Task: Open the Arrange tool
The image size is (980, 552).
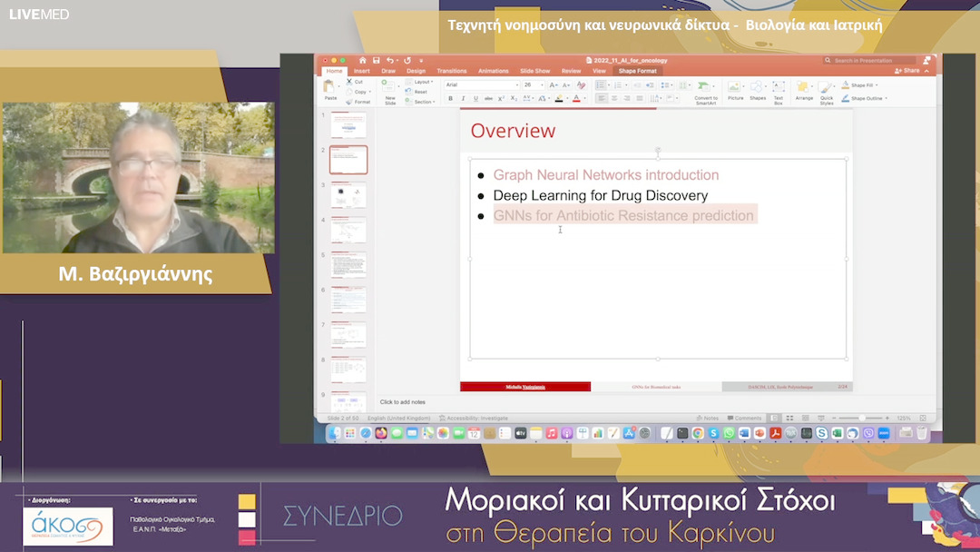Action: pos(804,90)
